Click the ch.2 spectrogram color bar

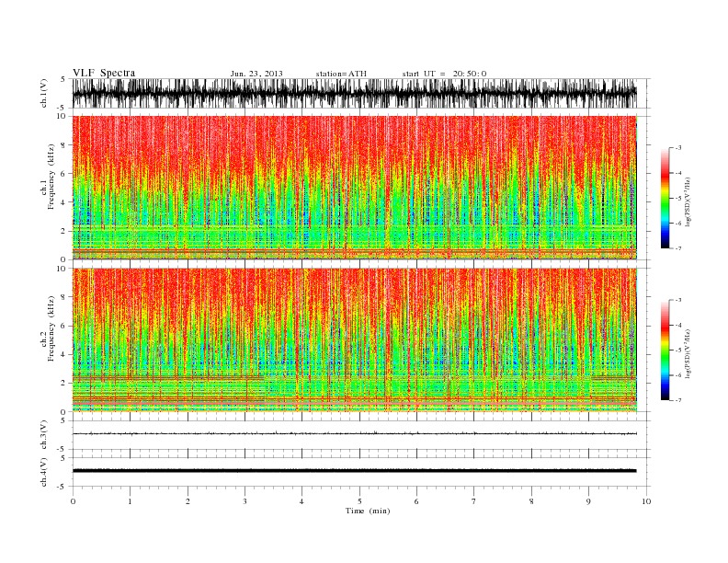[x=665, y=350]
